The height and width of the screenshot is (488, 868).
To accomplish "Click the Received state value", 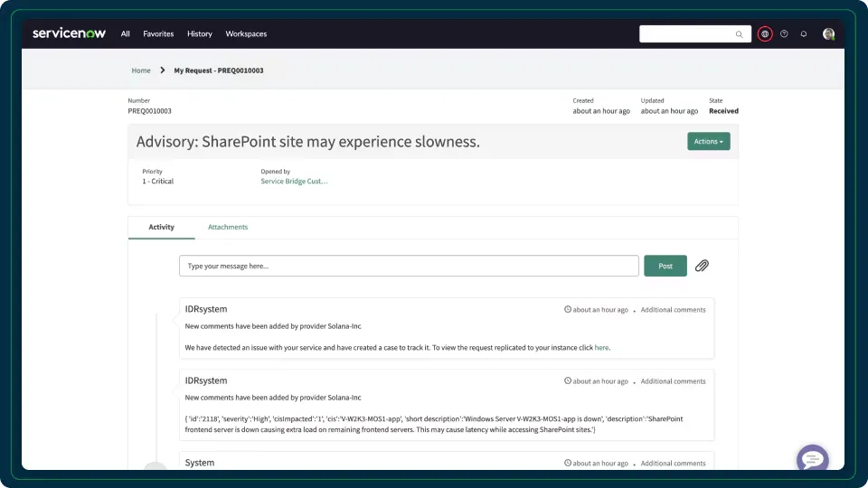I will click(x=723, y=110).
